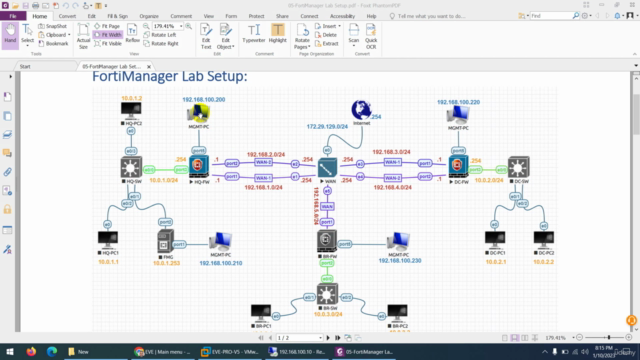This screenshot has height=360, width=640.
Task: Open the Scan dropdown
Action: tap(353, 46)
